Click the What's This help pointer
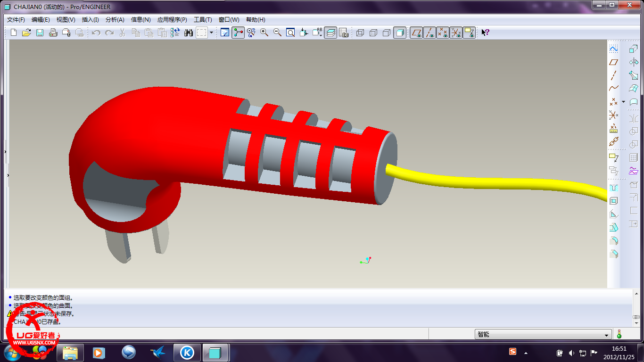The width and height of the screenshot is (644, 362). tap(485, 33)
